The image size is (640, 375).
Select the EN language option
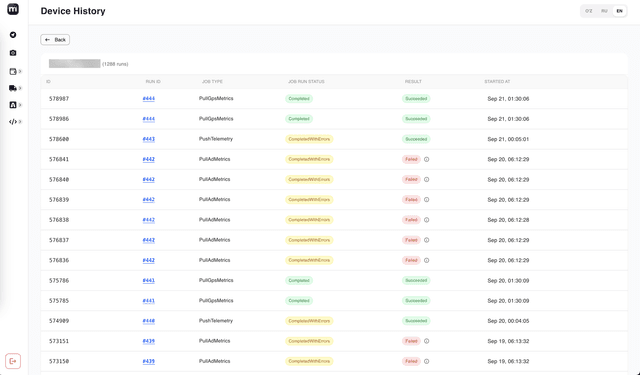pyautogui.click(x=620, y=11)
